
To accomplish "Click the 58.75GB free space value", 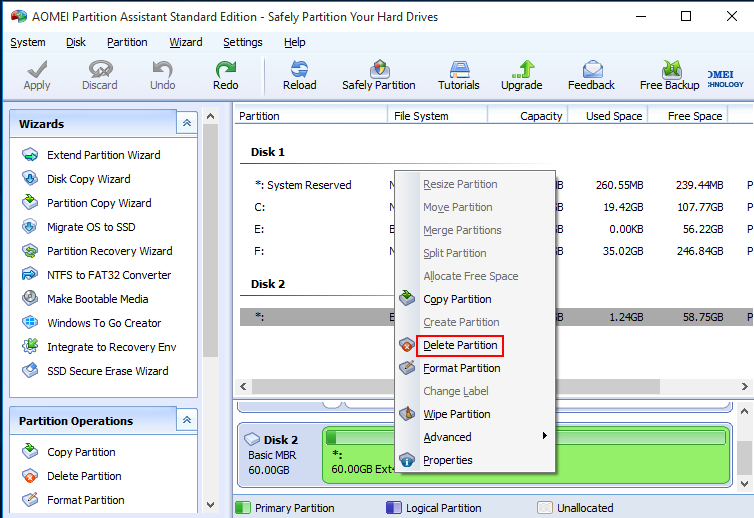I will (703, 317).
